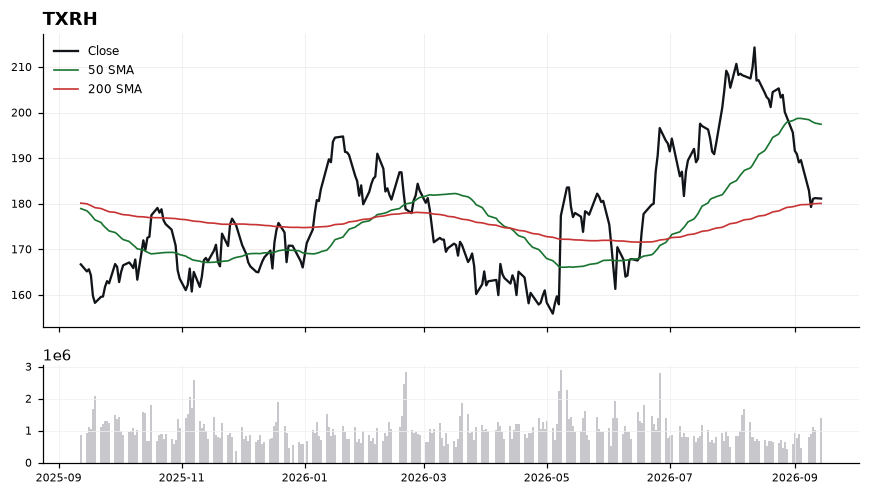
Task: Click the 2026-03 date axis label
Action: tap(424, 478)
